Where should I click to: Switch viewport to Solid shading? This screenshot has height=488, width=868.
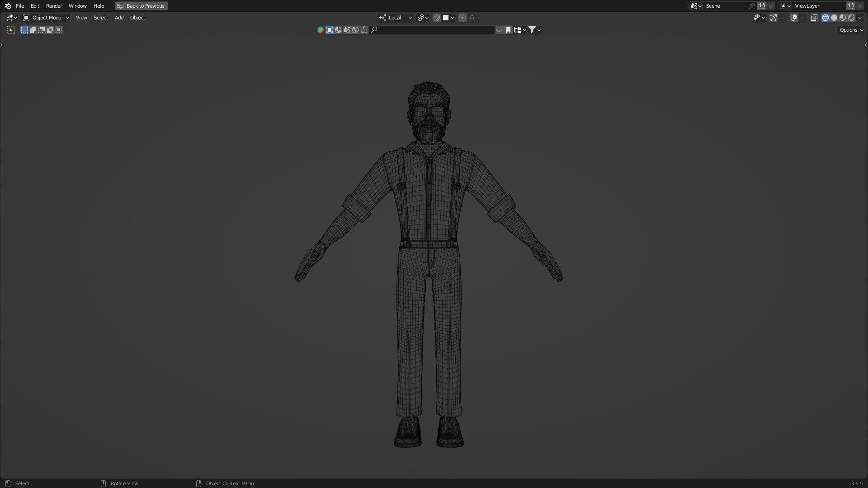[x=834, y=18]
